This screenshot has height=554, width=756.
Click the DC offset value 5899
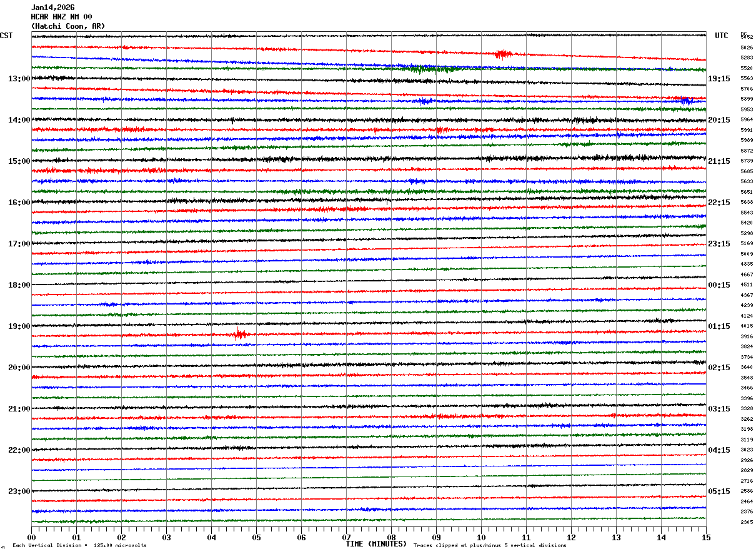pos(747,99)
